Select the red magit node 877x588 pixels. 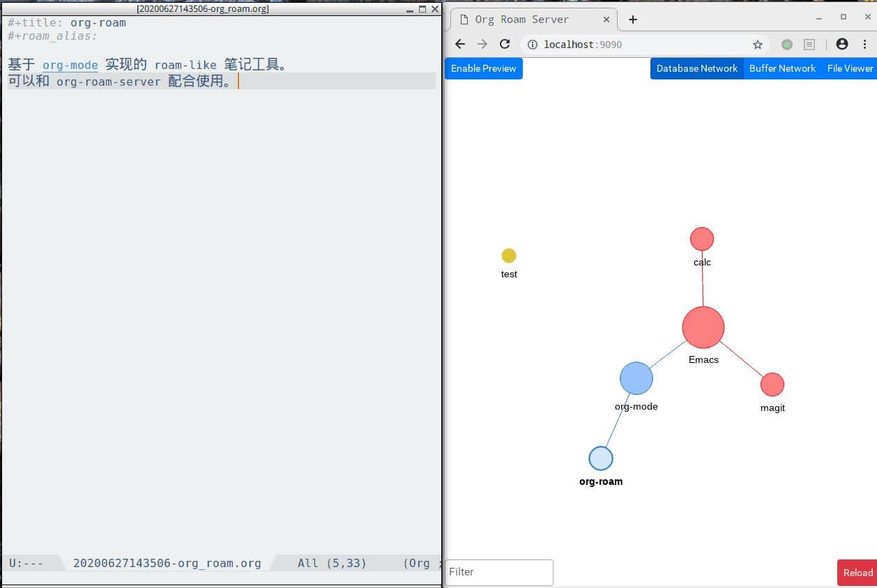click(x=772, y=385)
